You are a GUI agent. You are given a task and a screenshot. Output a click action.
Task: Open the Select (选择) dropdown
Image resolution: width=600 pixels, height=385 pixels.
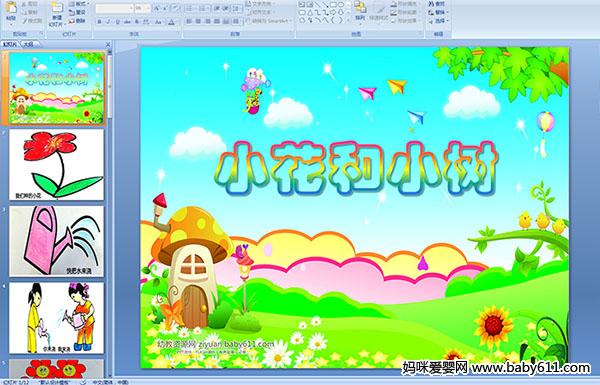439,21
